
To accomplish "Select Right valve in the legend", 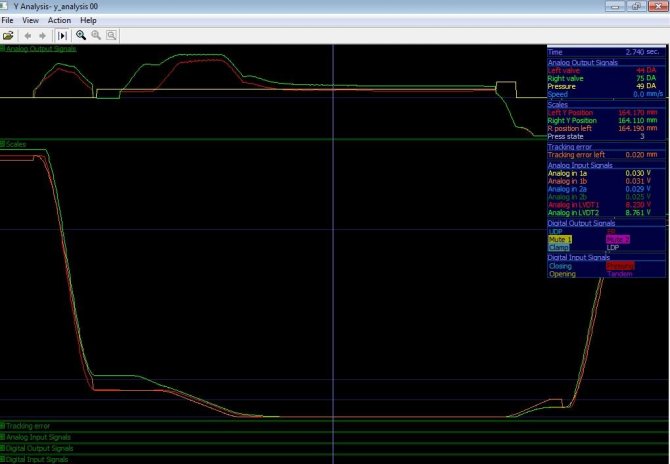I will tap(565, 78).
